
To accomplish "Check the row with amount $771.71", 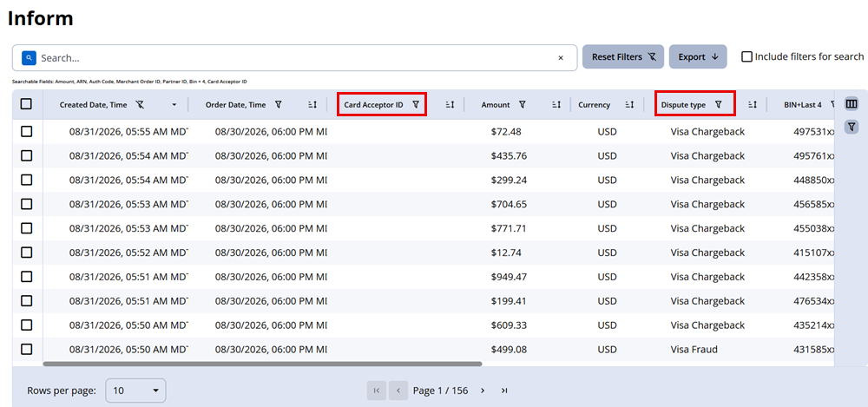I will [26, 228].
